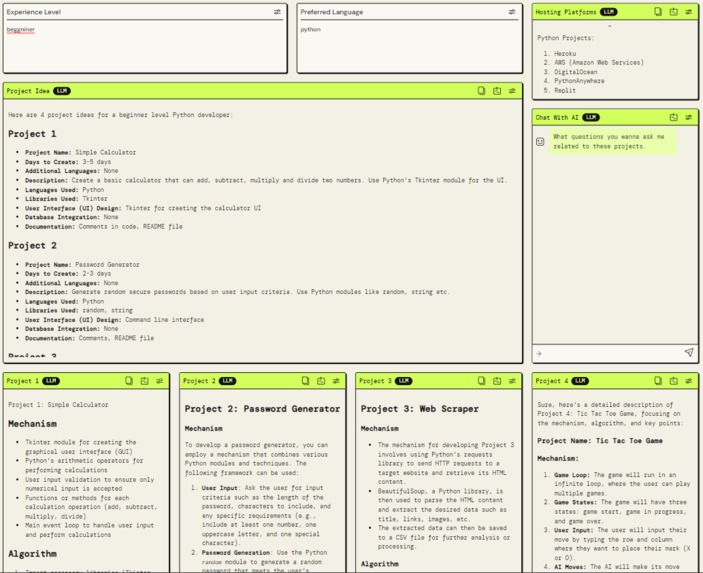Copy the Hosting Platforms output
The height and width of the screenshot is (573, 703).
[658, 12]
